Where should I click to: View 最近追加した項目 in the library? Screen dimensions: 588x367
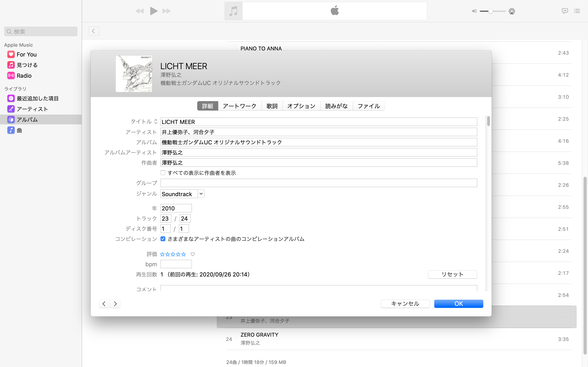[37, 98]
